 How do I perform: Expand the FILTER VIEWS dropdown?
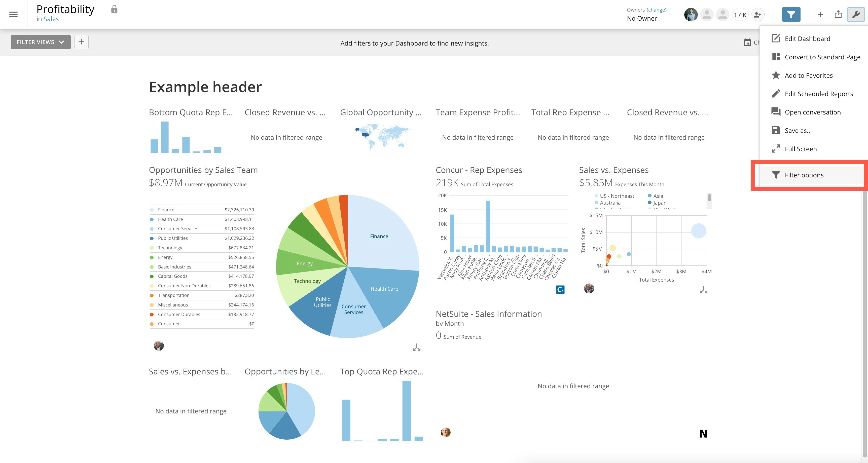coord(41,42)
